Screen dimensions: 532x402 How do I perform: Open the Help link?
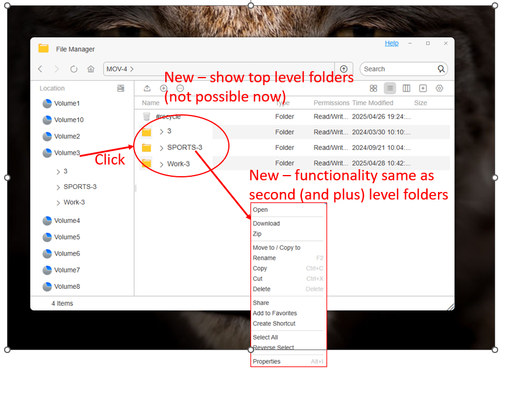point(391,43)
